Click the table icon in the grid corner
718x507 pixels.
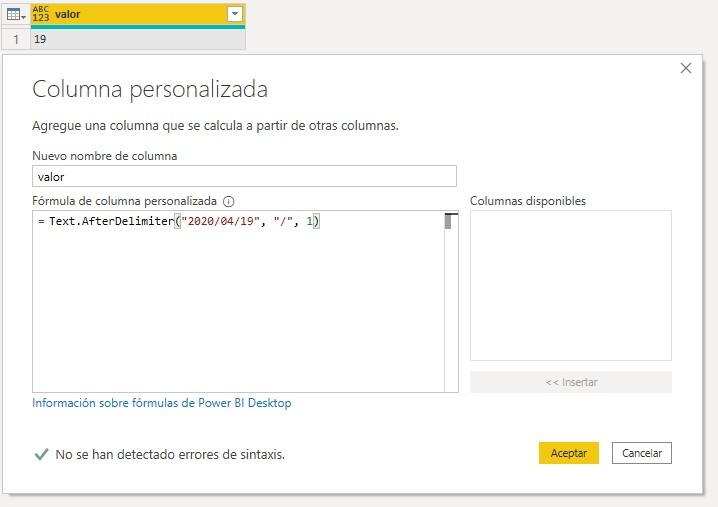[14, 14]
